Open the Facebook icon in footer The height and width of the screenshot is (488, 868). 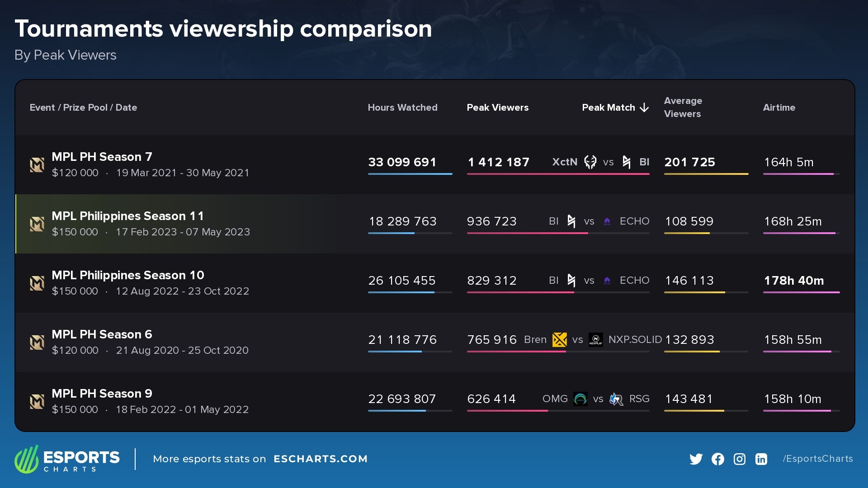click(x=717, y=459)
